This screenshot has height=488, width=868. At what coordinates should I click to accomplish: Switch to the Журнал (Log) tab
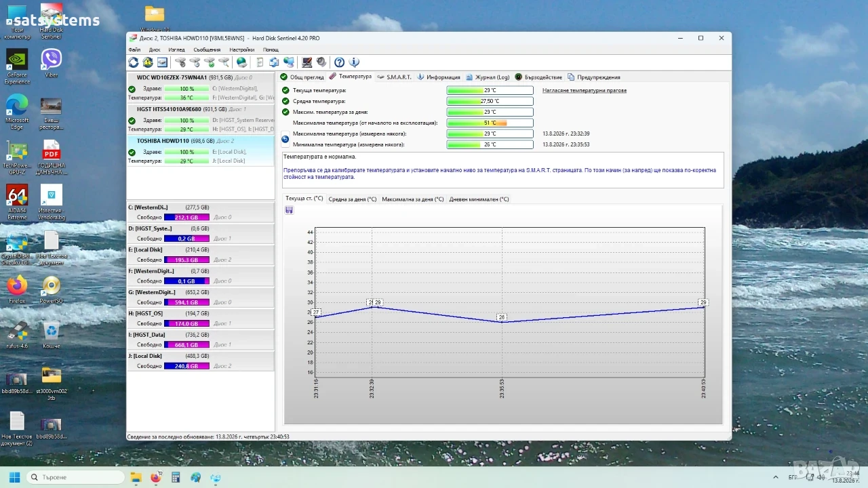tap(487, 77)
